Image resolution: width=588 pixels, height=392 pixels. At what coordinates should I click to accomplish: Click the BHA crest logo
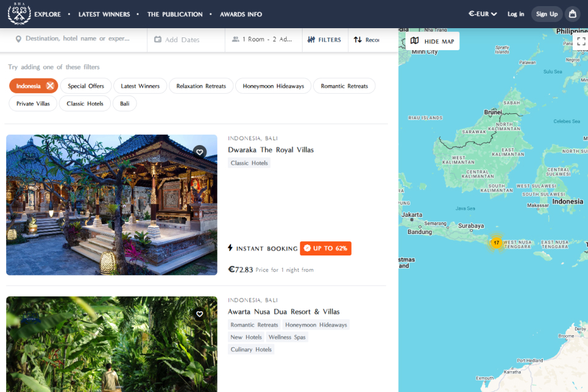pos(19,13)
